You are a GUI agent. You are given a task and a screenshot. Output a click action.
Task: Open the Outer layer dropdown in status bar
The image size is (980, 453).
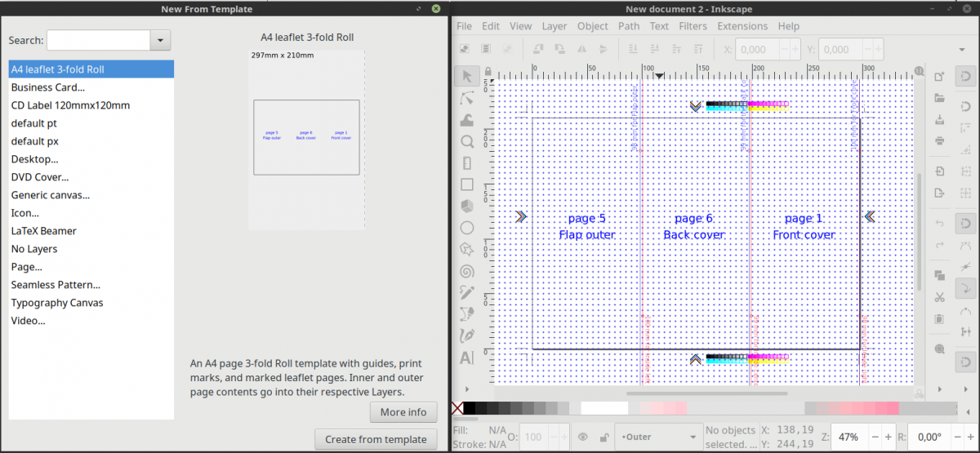point(658,437)
